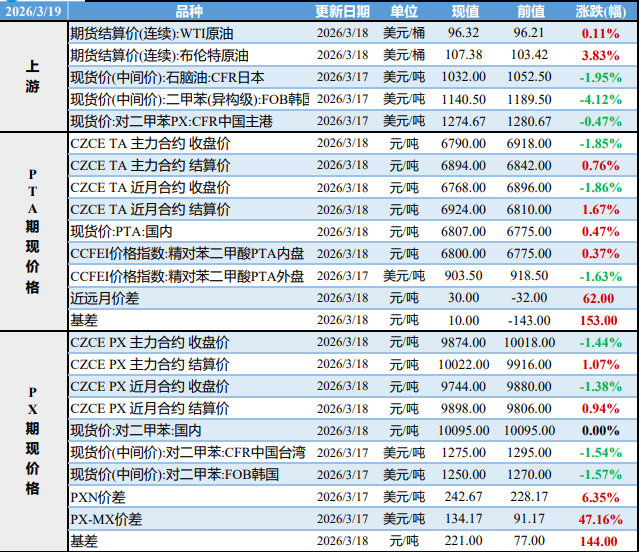Select the 上游 category cell
This screenshot has height=552, width=641.
[x=34, y=76]
